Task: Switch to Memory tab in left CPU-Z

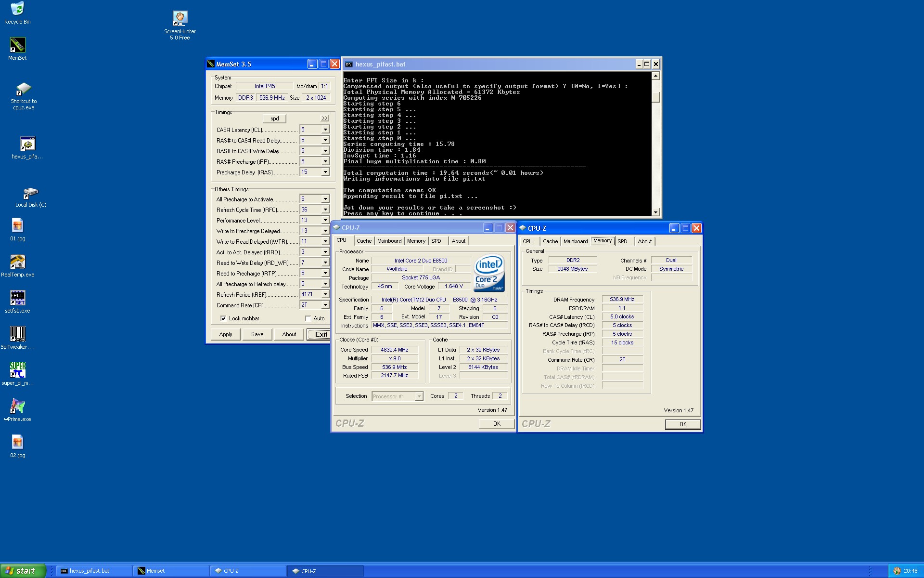Action: [x=416, y=241]
